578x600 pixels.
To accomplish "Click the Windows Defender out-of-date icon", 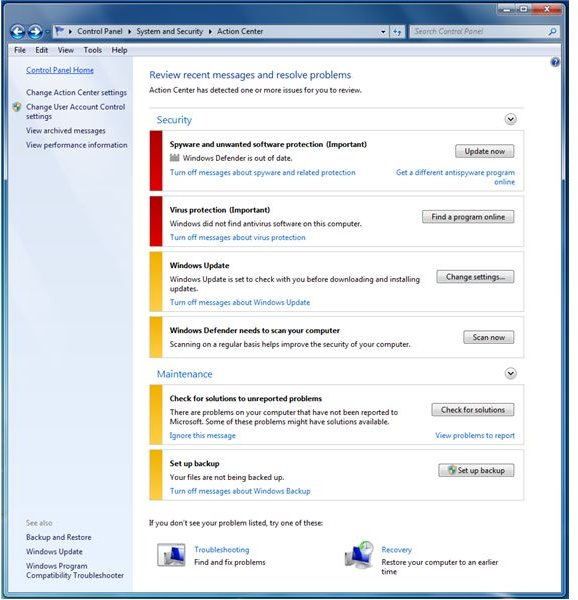I will pos(174,158).
